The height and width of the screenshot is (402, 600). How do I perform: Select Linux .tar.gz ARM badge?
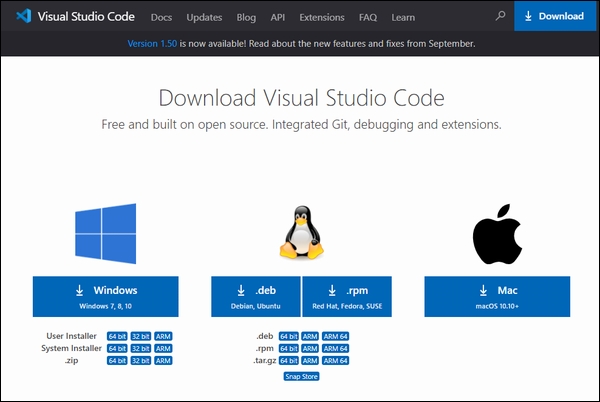point(310,361)
